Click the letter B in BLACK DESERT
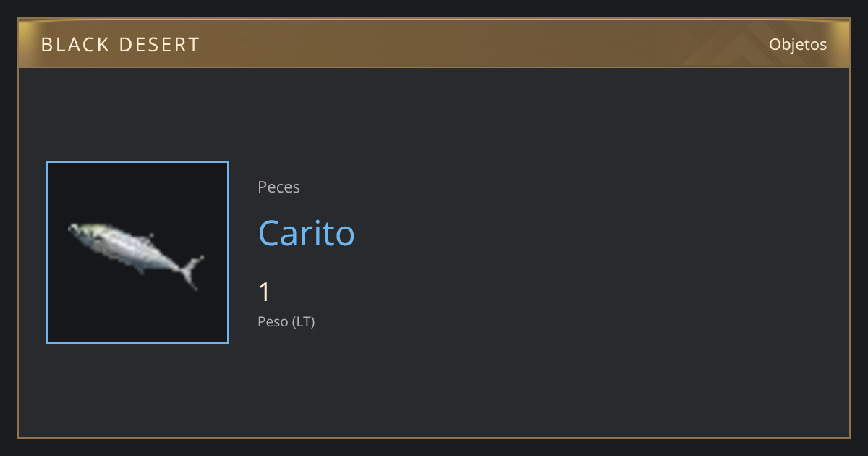 coord(46,45)
